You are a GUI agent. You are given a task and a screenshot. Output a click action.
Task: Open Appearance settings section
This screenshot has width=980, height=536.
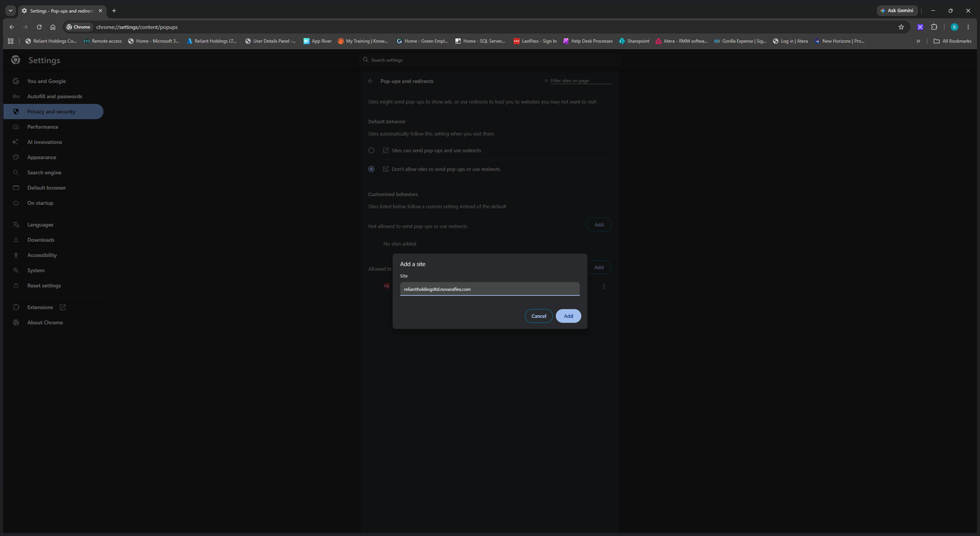53,157
